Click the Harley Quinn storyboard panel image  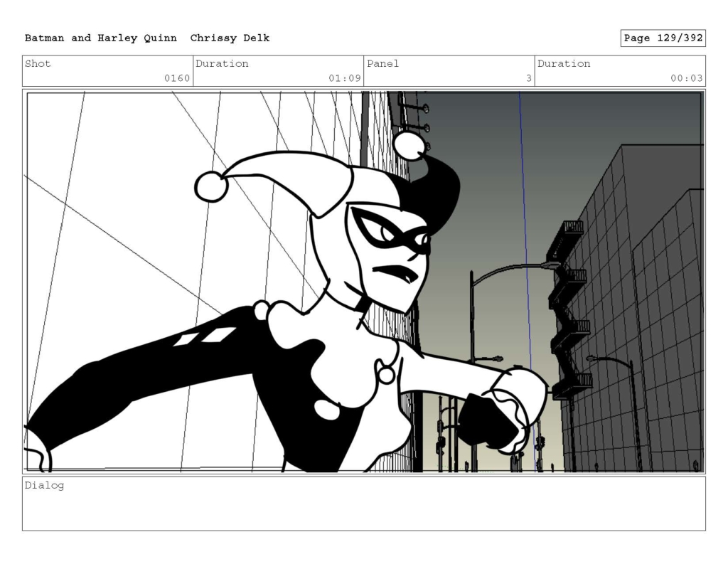point(364,282)
